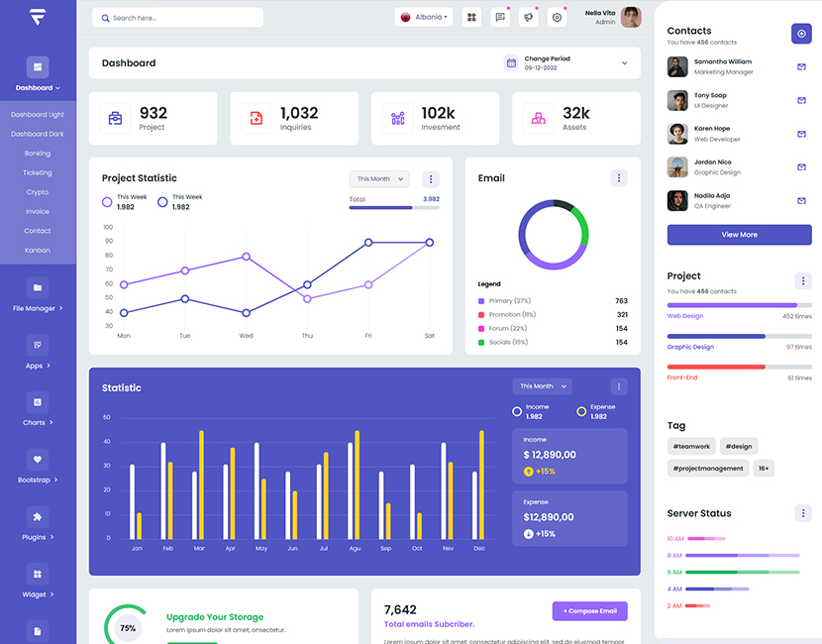Select Dashboard Dark in sidebar menu
This screenshot has height=644, width=822.
38,134
